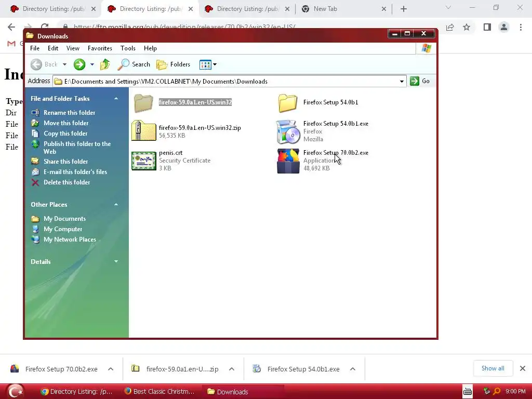Open Back button history dropdown arrow
The height and width of the screenshot is (399, 532).
point(64,64)
